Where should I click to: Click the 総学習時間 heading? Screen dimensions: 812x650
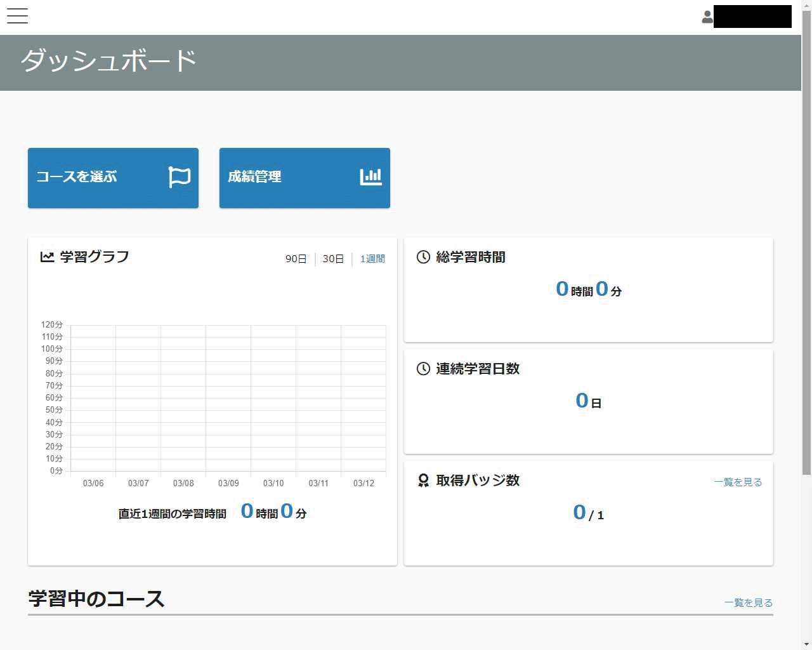tap(471, 257)
